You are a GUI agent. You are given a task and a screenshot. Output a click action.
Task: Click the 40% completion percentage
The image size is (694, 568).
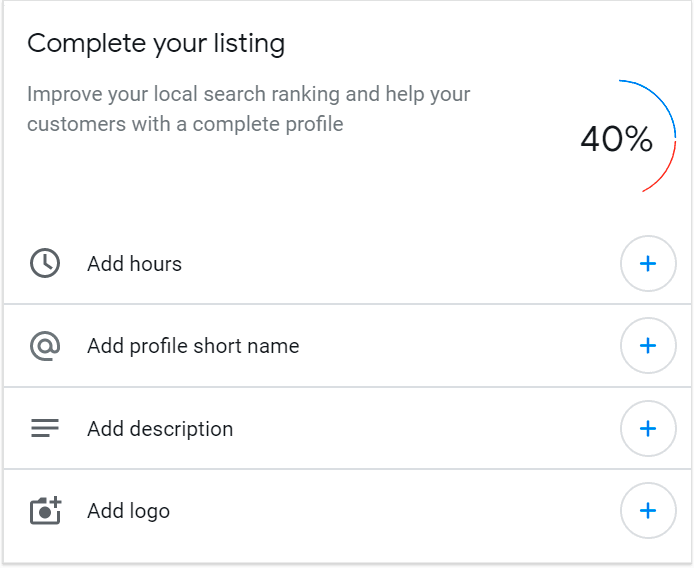616,139
